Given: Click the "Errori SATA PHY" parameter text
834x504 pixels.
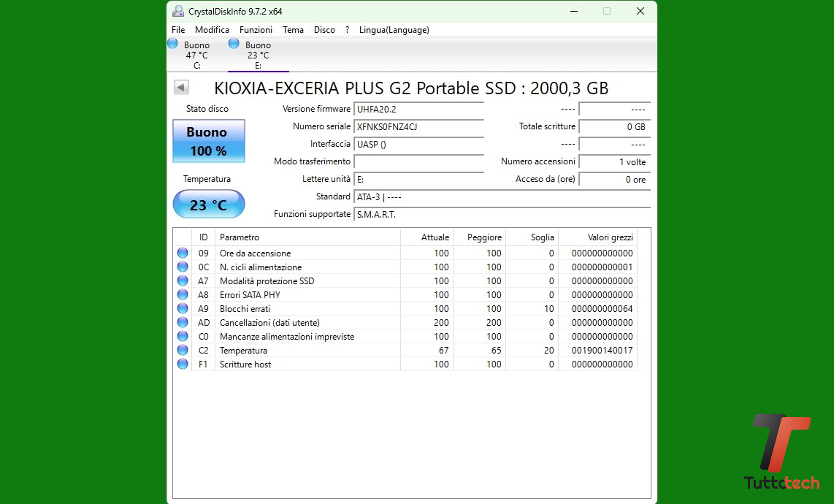Looking at the screenshot, I should [x=250, y=295].
